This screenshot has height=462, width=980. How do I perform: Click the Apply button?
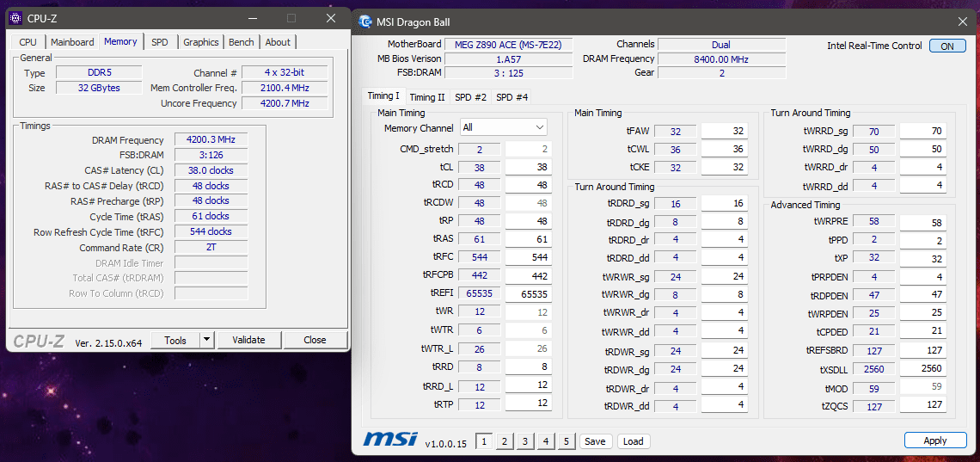coord(934,440)
